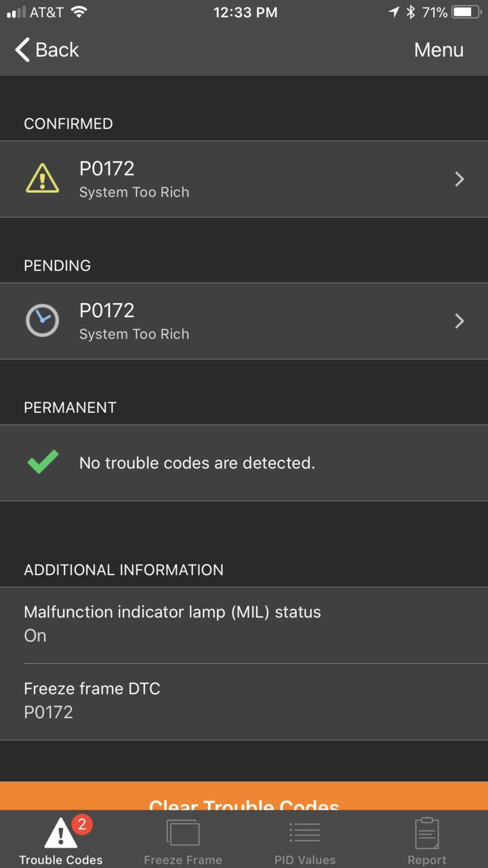Tap the orange Clear Trouble Codes button
This screenshot has width=488, height=868.
pyautogui.click(x=244, y=796)
